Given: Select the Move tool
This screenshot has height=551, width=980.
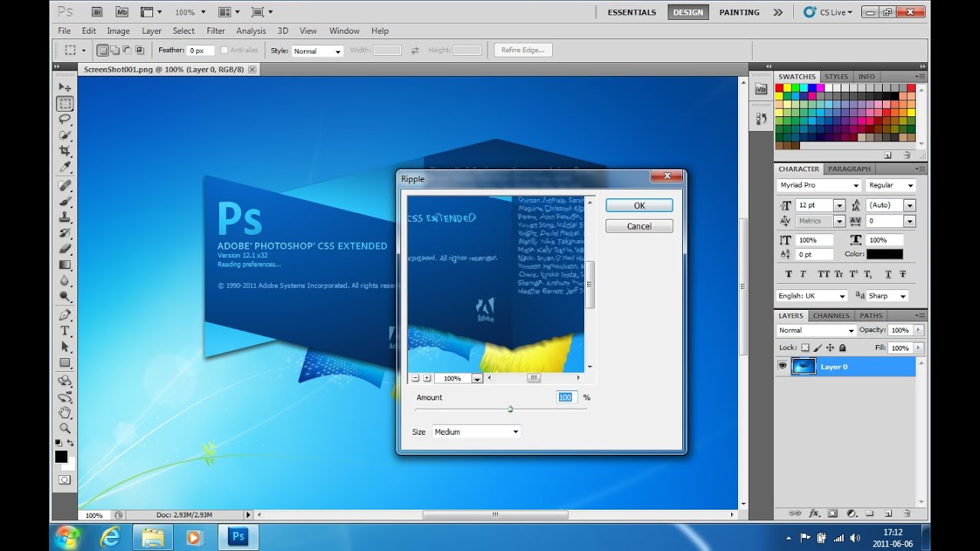Looking at the screenshot, I should (x=65, y=87).
